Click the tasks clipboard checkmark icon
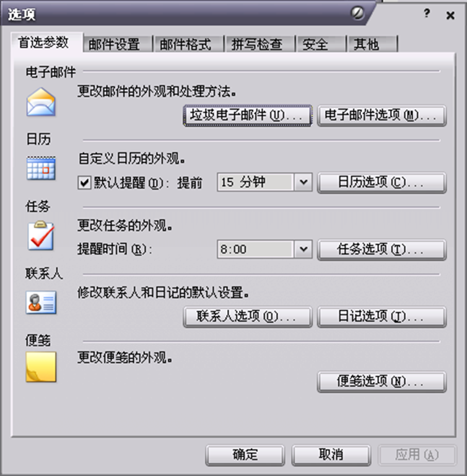 click(41, 236)
